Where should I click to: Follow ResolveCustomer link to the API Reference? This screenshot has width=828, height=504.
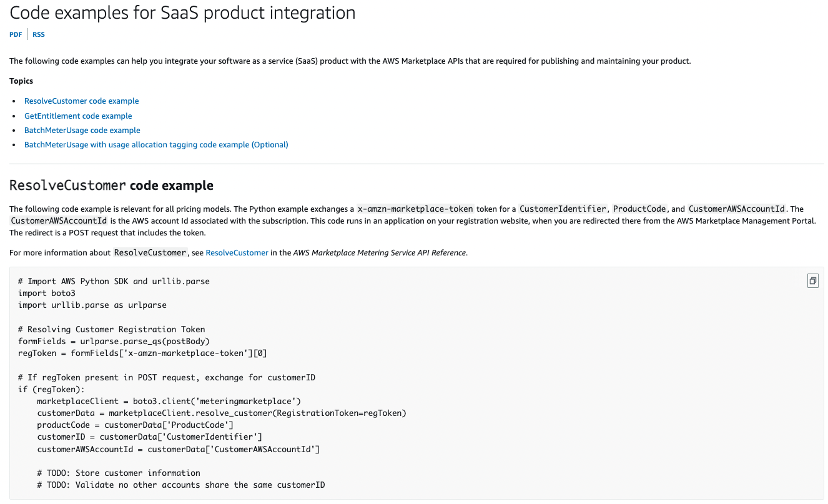tap(237, 253)
